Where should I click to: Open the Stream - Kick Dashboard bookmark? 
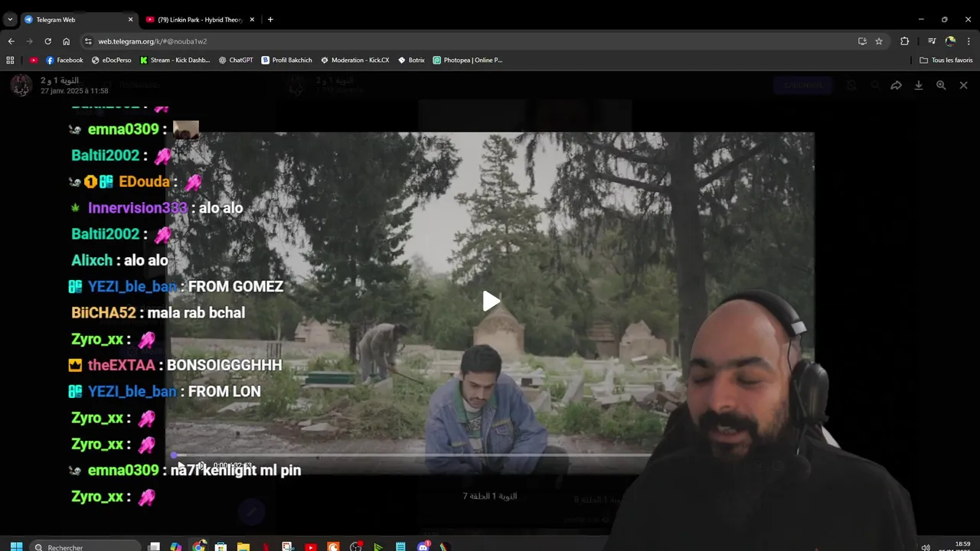[x=175, y=60]
